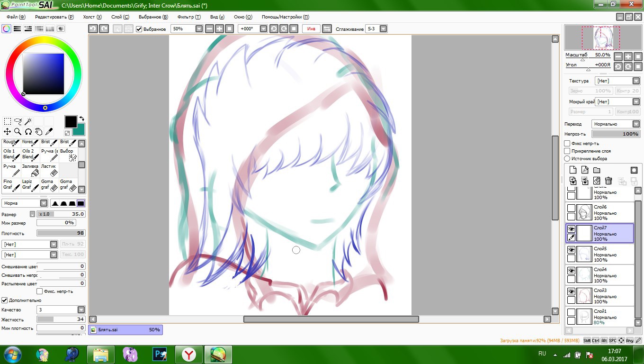The width and height of the screenshot is (644, 364).
Task: Select the rectangular selection tool
Action: coord(8,121)
